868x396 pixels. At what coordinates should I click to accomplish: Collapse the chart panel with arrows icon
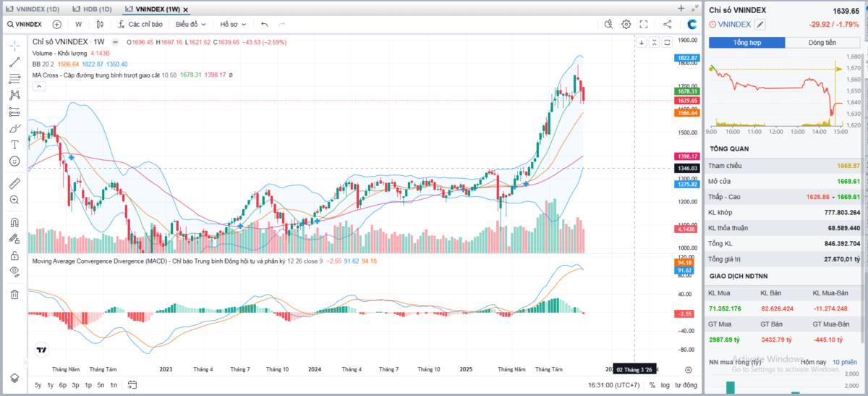pos(694,8)
